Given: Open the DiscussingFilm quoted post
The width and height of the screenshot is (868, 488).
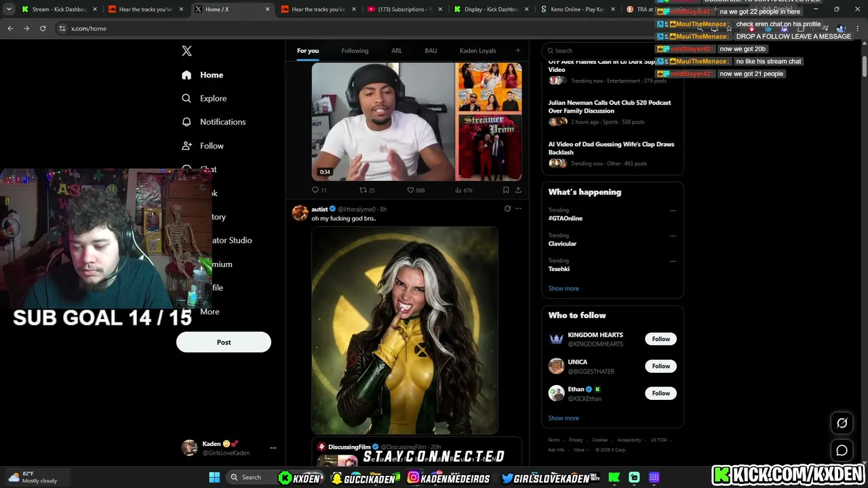Looking at the screenshot, I should pyautogui.click(x=416, y=452).
